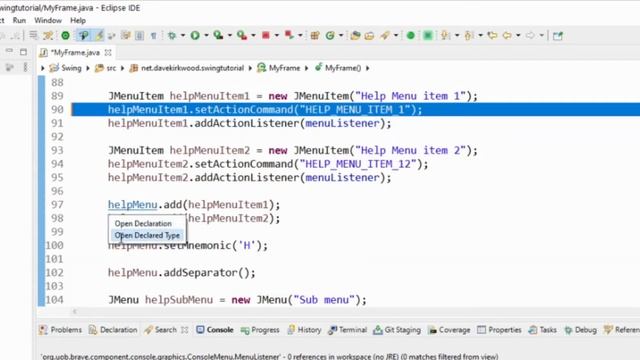Toggle the highlighted toolbar button left of the marker
This screenshot has width=640, height=360.
tap(84, 36)
